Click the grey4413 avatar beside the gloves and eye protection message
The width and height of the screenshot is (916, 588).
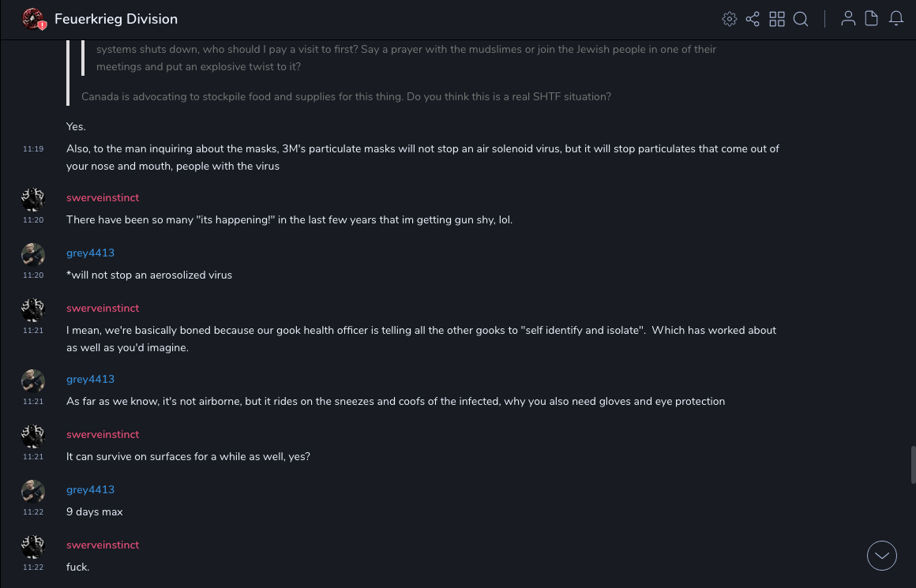tap(33, 381)
